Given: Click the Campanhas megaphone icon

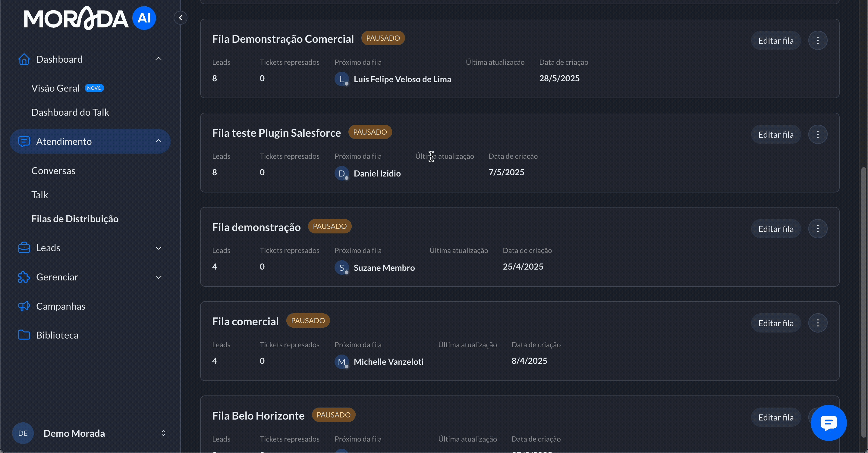Looking at the screenshot, I should [24, 306].
